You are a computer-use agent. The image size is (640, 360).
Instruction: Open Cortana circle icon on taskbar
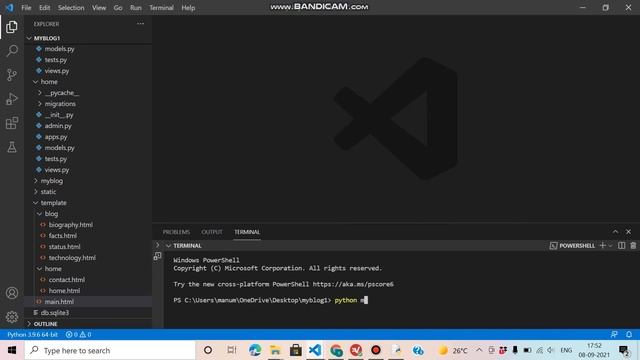point(208,350)
